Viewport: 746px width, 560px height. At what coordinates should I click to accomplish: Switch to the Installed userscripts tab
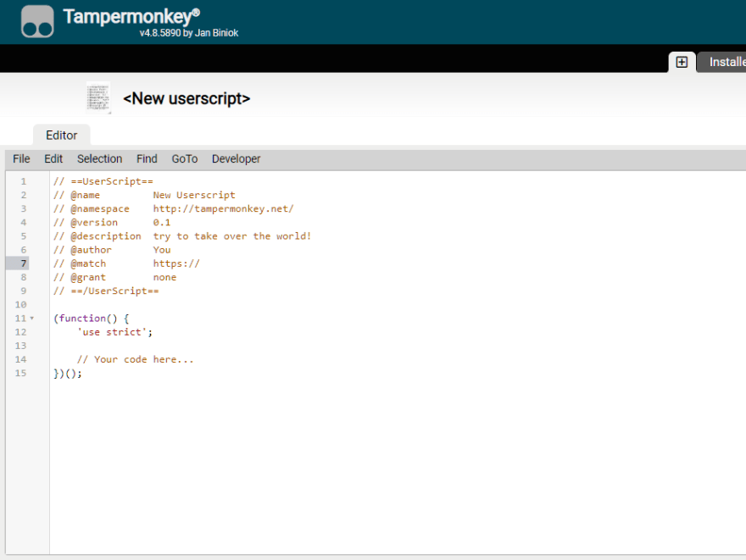(x=722, y=62)
